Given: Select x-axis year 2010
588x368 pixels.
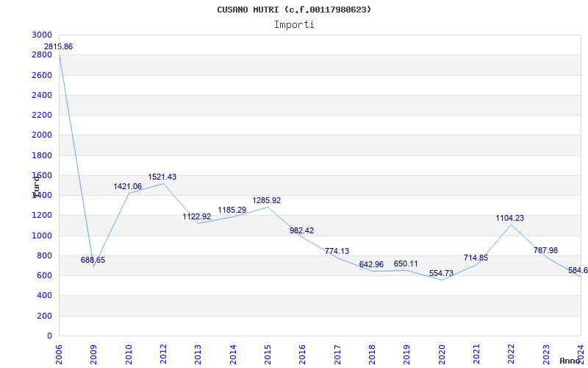Looking at the screenshot, I should tap(129, 355).
